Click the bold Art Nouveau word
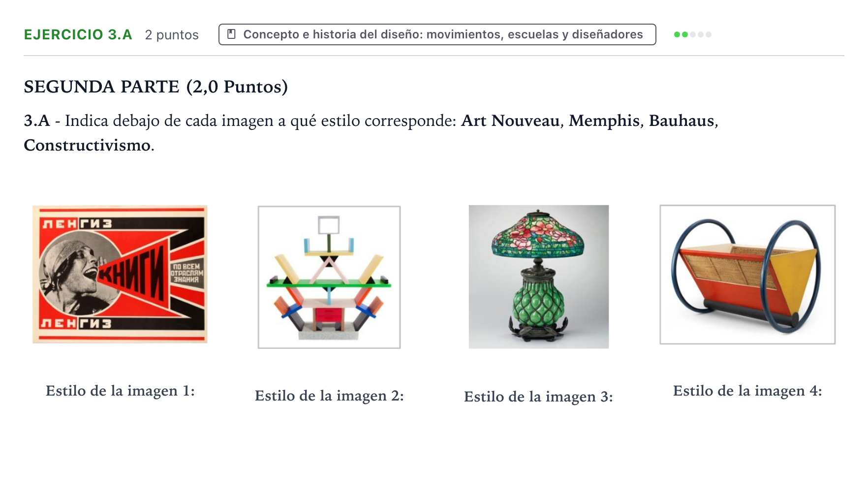Image resolution: width=868 pixels, height=497 pixels. click(510, 121)
